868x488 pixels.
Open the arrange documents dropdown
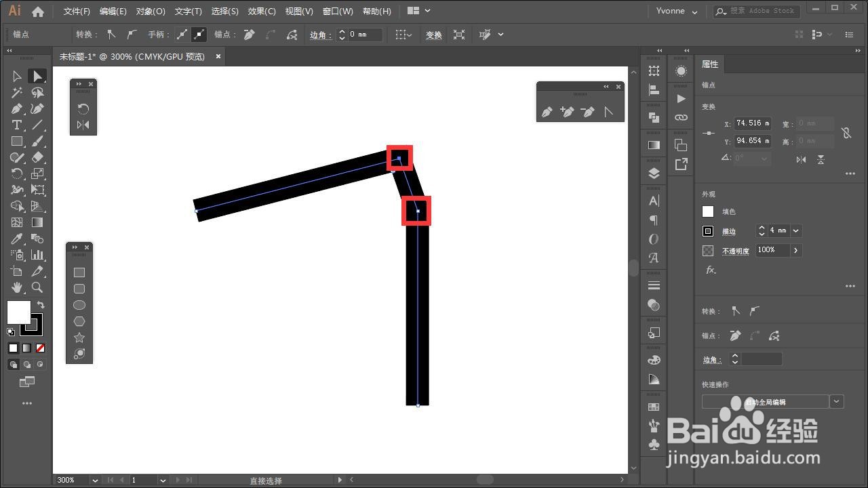coord(419,11)
